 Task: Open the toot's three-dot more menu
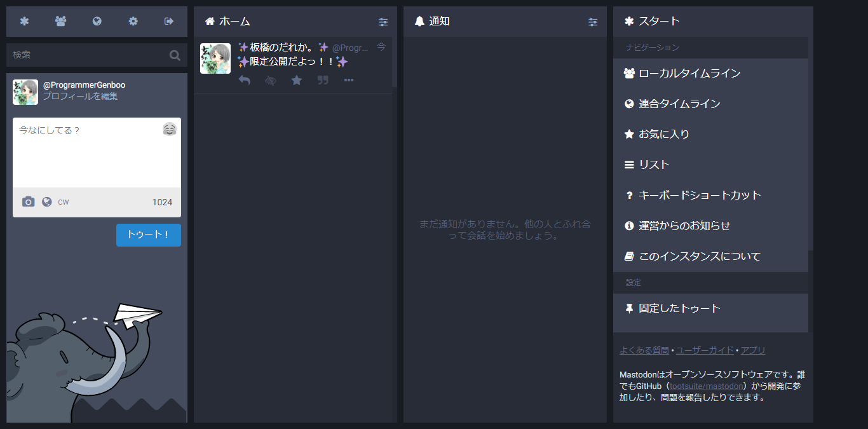tap(349, 80)
